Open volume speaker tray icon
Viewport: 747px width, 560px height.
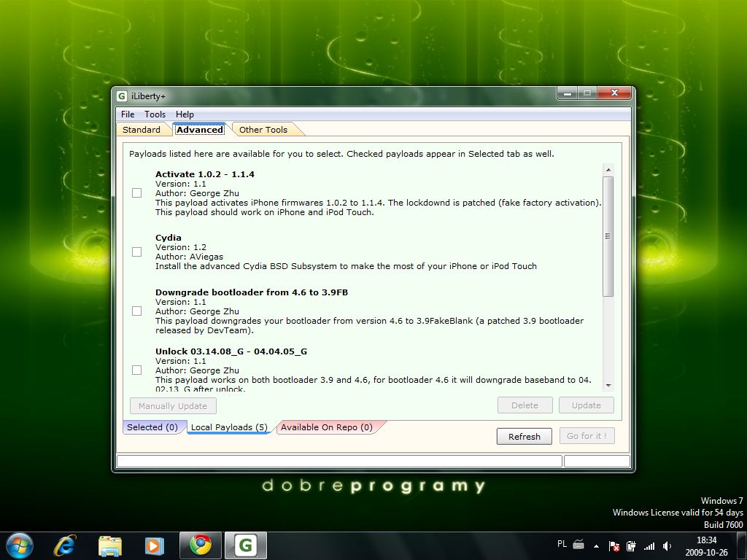click(x=667, y=545)
